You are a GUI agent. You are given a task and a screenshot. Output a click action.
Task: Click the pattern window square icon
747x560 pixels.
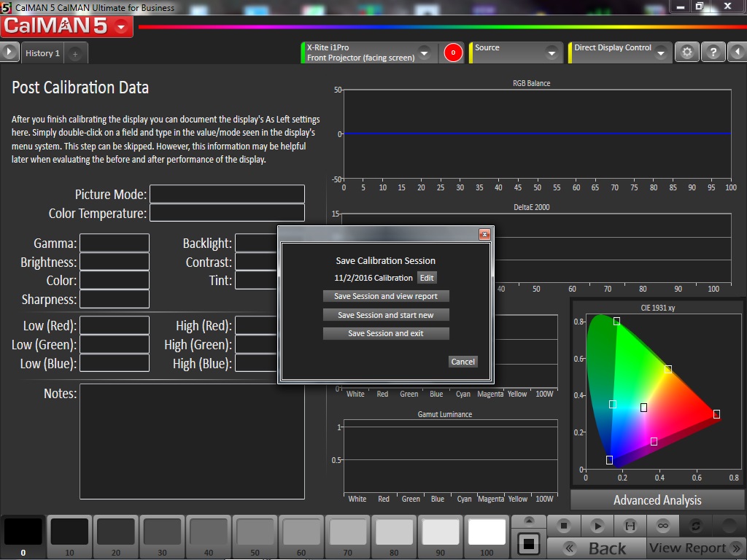(530, 543)
